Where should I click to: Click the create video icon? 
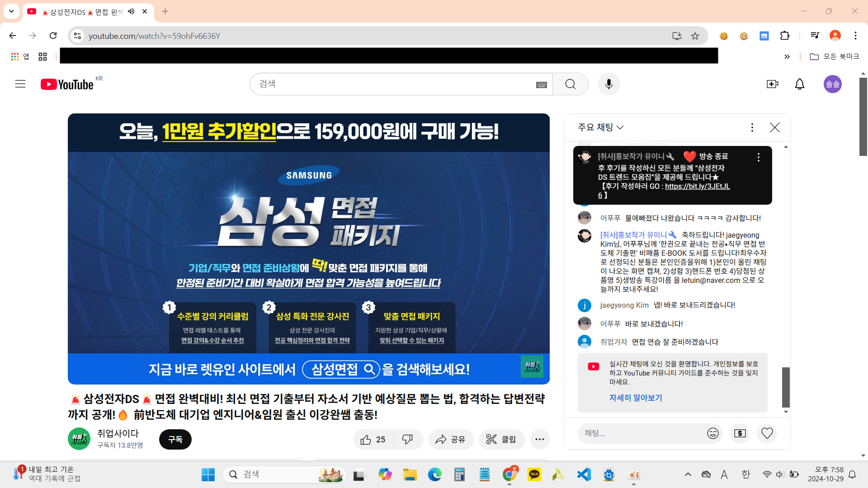(x=772, y=84)
